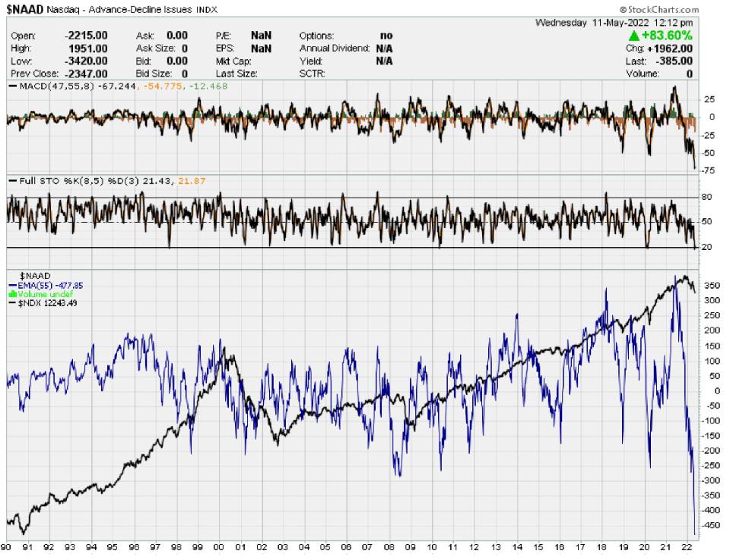Click the 22 year label on time axis
The image size is (730, 560).
pos(687,547)
